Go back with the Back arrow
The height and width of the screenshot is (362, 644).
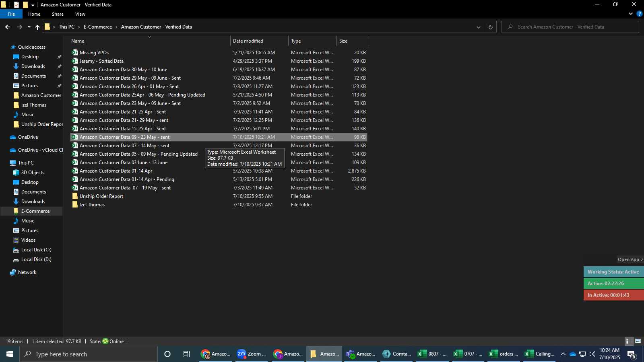coord(8,27)
